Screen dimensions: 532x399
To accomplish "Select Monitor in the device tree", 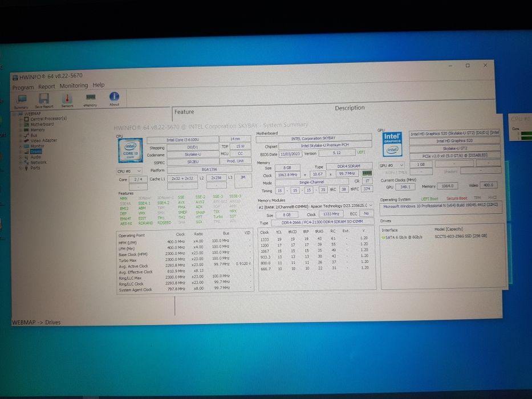I will pyautogui.click(x=37, y=146).
